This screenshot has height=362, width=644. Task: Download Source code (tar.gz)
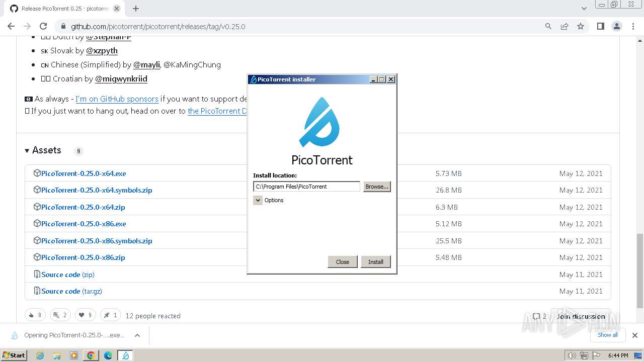coord(71,291)
